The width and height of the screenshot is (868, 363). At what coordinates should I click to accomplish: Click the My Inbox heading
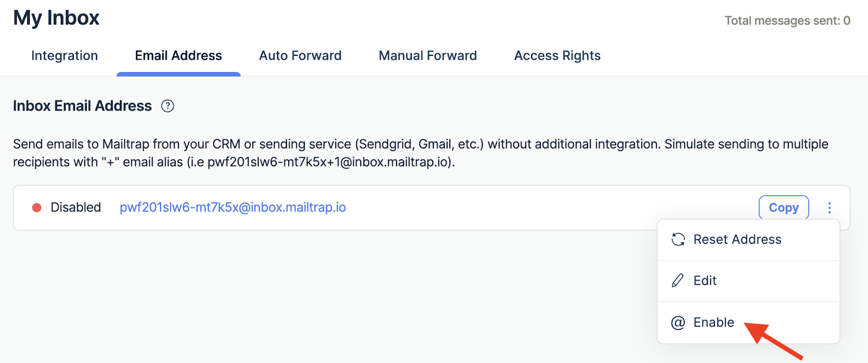(x=55, y=17)
